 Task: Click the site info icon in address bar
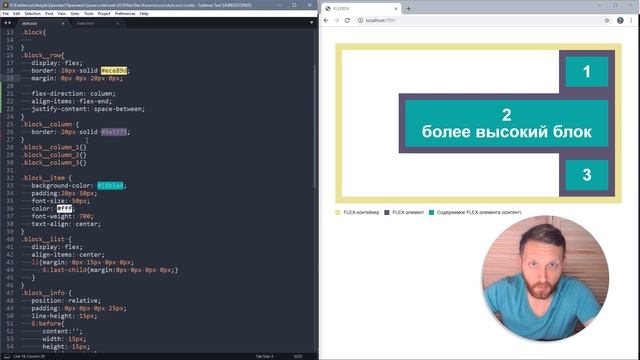click(x=360, y=20)
